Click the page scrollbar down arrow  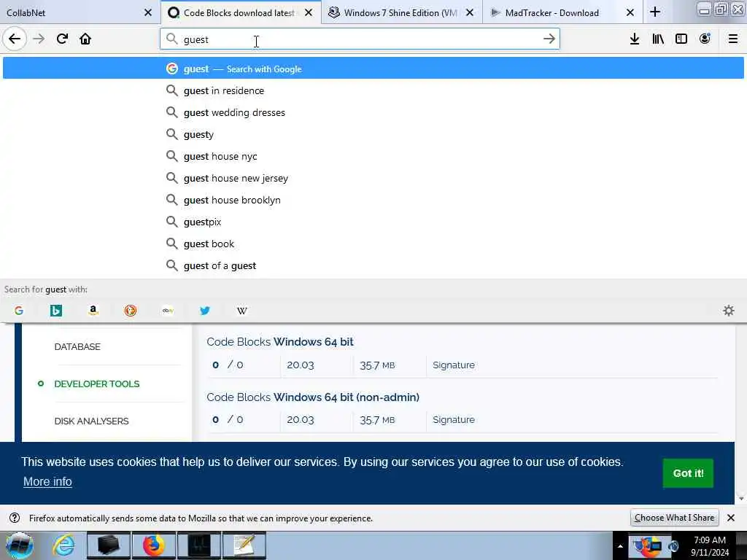(741, 499)
